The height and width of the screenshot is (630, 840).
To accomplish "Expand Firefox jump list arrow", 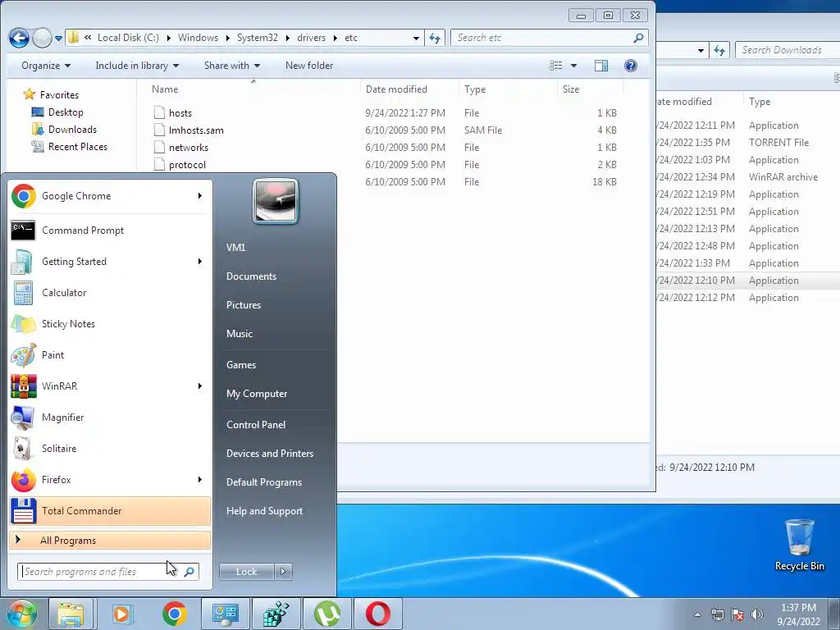I will point(200,479).
